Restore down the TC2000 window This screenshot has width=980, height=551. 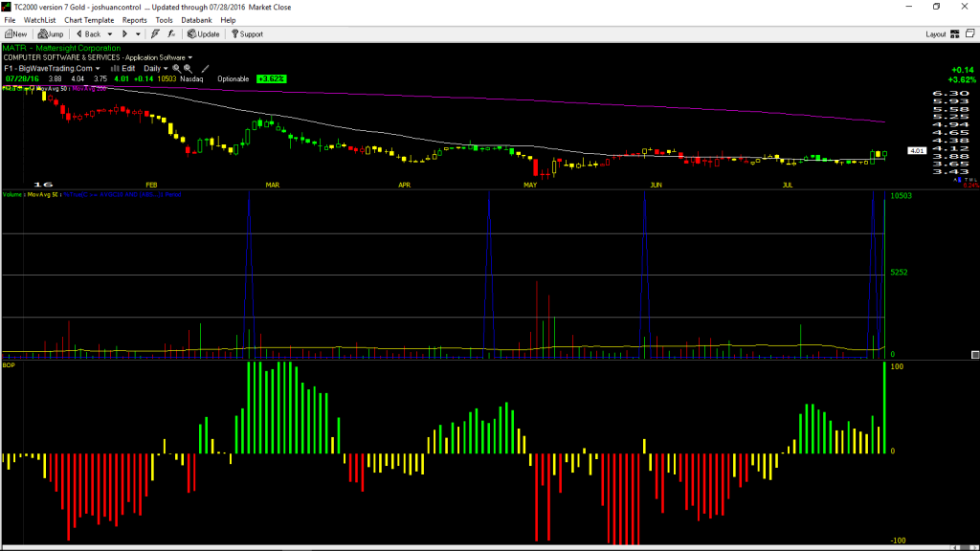coord(936,7)
